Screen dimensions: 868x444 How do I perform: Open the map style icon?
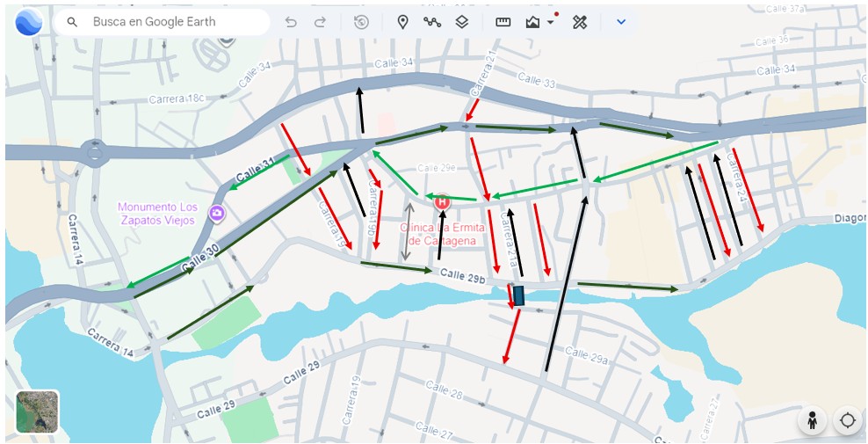pyautogui.click(x=532, y=22)
